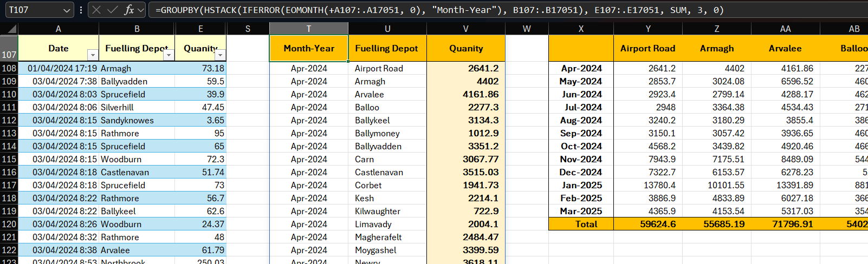The image size is (868, 264).
Task: Cancel formula entry with the X icon
Action: (96, 10)
